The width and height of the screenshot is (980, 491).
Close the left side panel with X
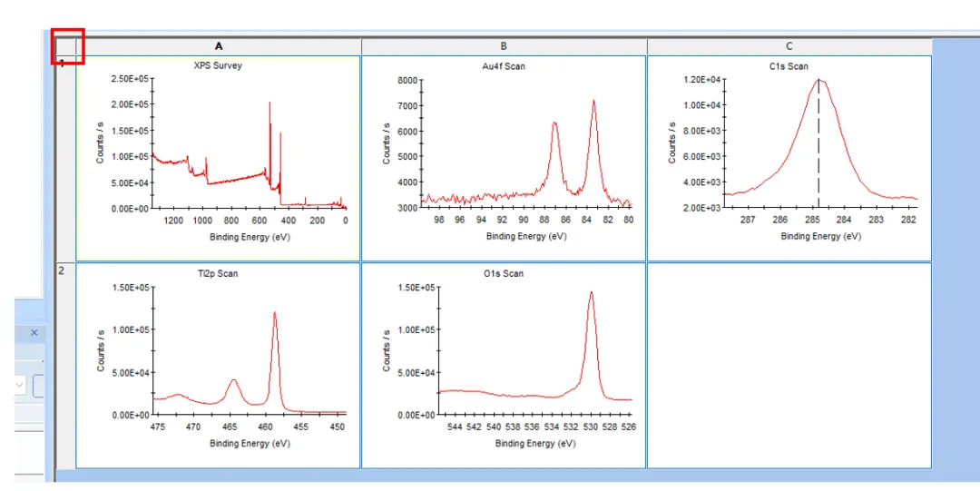click(x=34, y=333)
